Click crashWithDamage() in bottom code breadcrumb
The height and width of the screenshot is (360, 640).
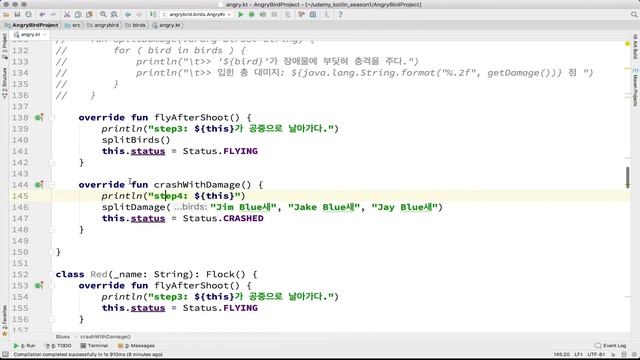point(105,337)
